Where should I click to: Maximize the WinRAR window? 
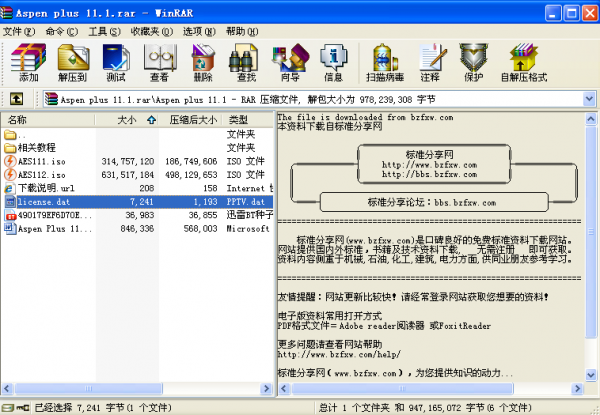(x=572, y=14)
